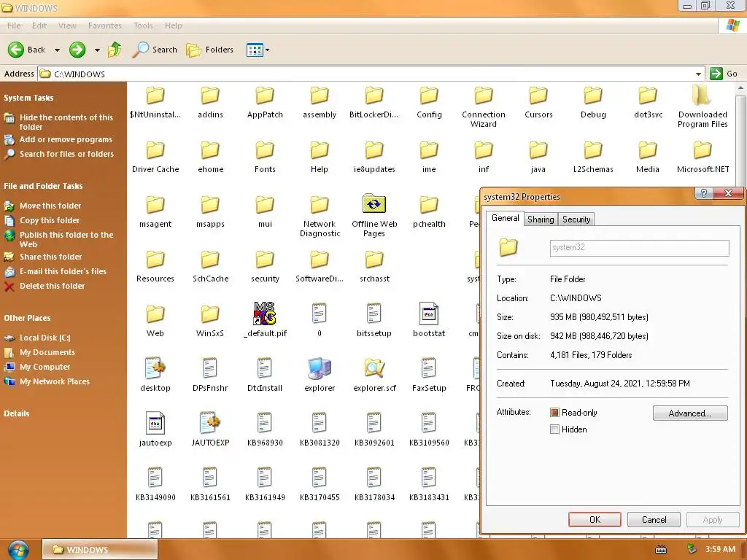Click the 3:59 AM system clock
This screenshot has width=747, height=560.
(720, 549)
